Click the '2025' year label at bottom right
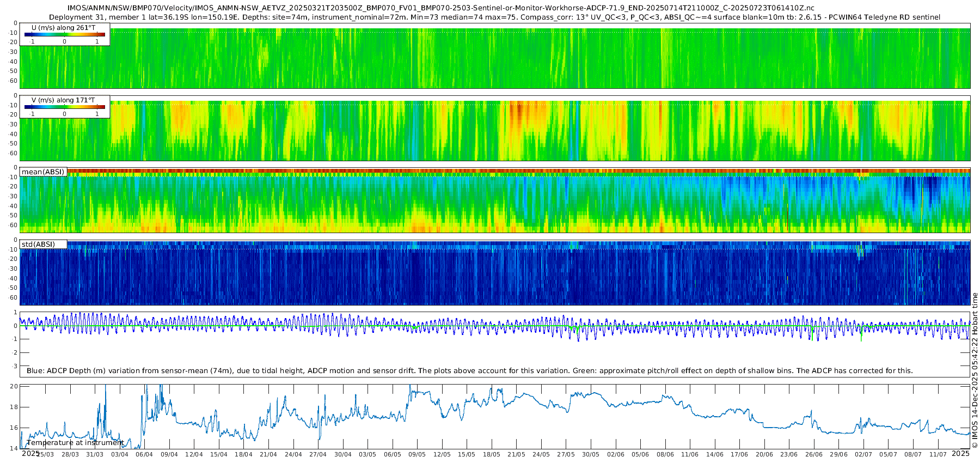 (x=960, y=453)
